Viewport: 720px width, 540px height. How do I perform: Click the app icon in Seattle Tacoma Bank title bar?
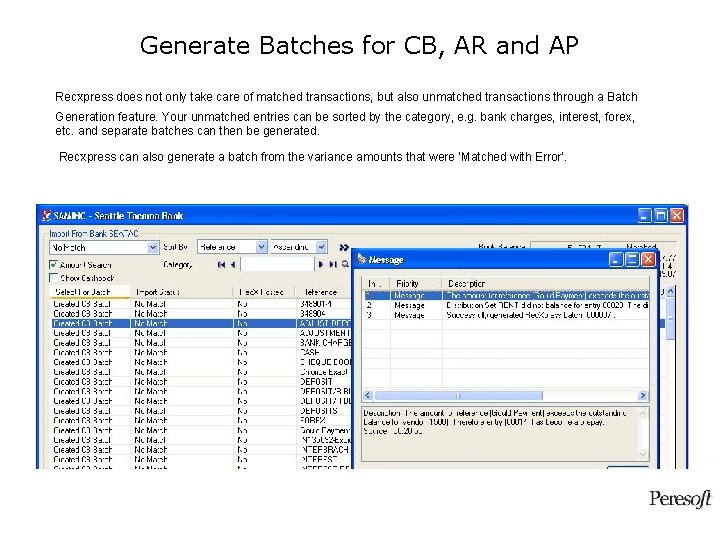[x=46, y=215]
